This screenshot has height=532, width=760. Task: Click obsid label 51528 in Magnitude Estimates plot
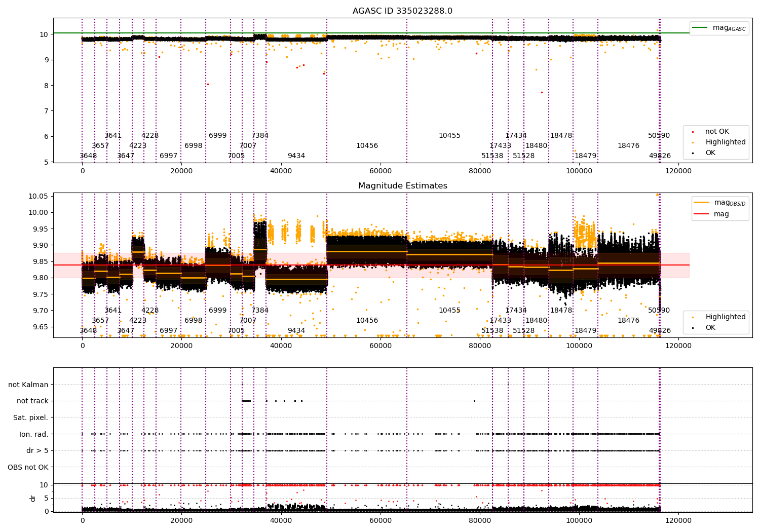[x=523, y=331]
